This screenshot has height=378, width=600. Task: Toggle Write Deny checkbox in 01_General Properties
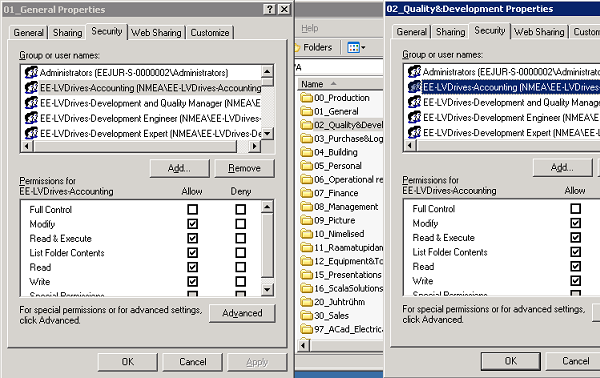point(241,282)
